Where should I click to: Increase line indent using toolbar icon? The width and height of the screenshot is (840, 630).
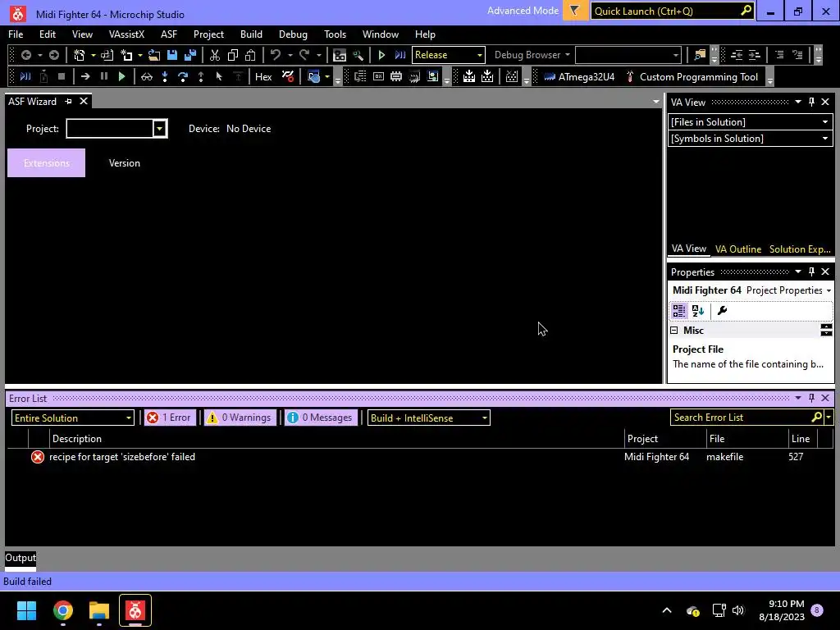[755, 55]
